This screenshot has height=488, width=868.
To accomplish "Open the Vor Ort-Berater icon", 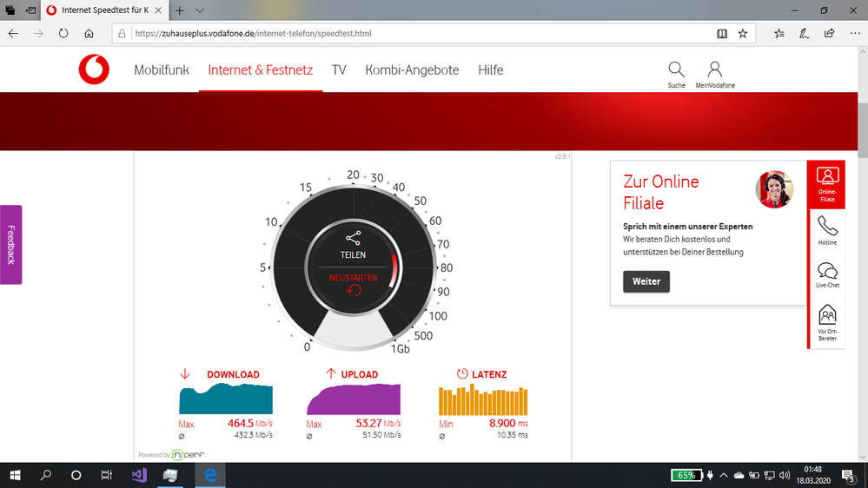I will (827, 322).
